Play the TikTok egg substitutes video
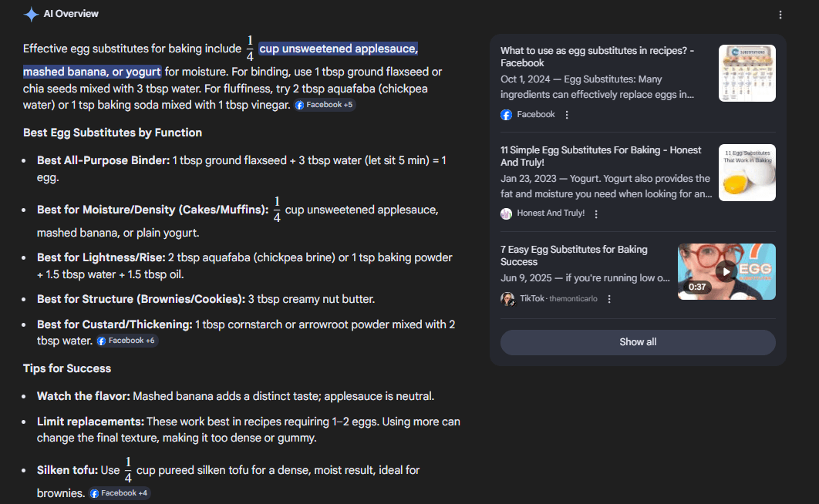 pyautogui.click(x=726, y=270)
